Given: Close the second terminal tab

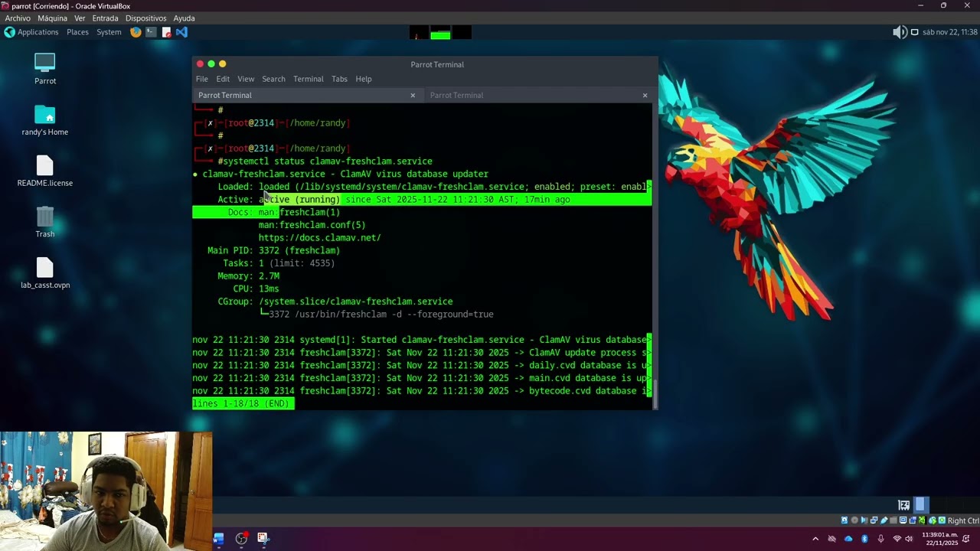Looking at the screenshot, I should click(x=645, y=95).
